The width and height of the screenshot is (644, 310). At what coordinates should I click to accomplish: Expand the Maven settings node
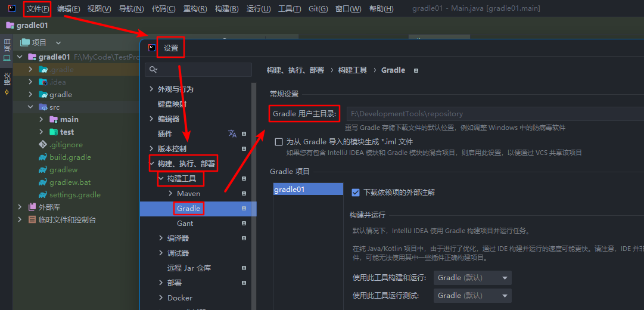pos(171,193)
